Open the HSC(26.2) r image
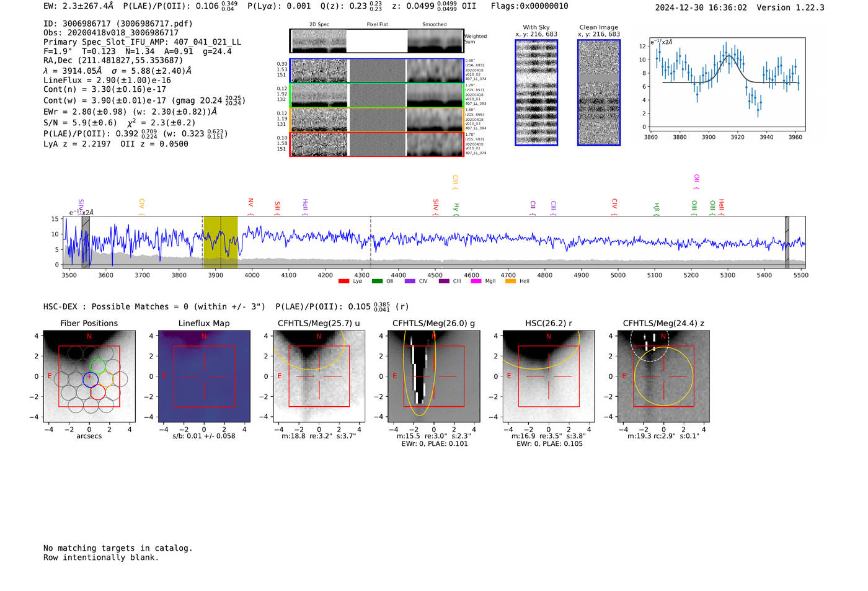 click(548, 376)
